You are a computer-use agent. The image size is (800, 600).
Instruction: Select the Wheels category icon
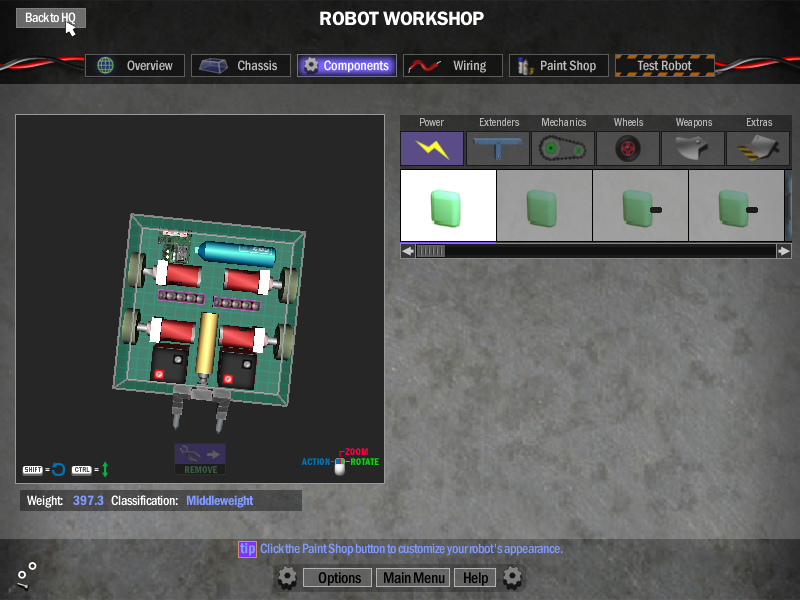click(628, 149)
